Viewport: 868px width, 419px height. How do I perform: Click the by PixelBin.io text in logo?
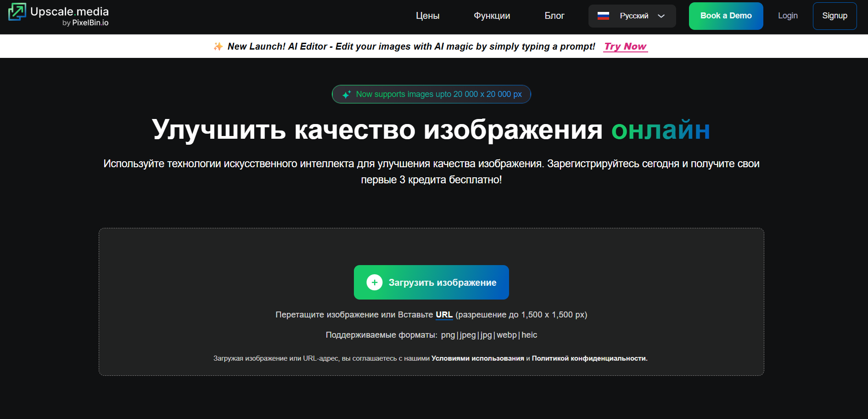pyautogui.click(x=85, y=23)
